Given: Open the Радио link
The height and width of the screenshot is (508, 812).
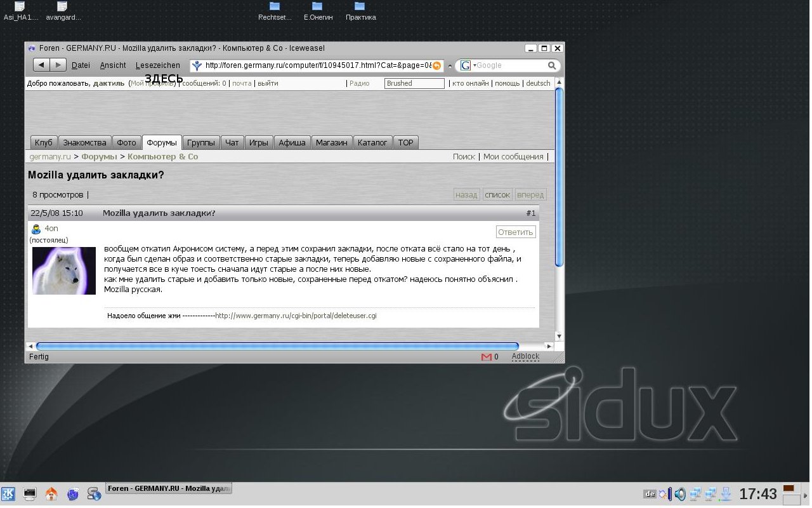Looking at the screenshot, I should pyautogui.click(x=359, y=83).
